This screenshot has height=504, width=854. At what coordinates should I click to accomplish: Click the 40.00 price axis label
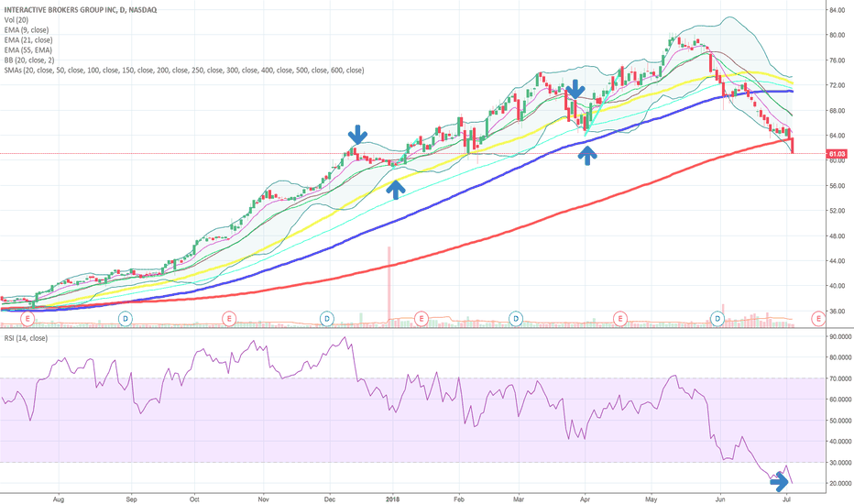coord(836,287)
